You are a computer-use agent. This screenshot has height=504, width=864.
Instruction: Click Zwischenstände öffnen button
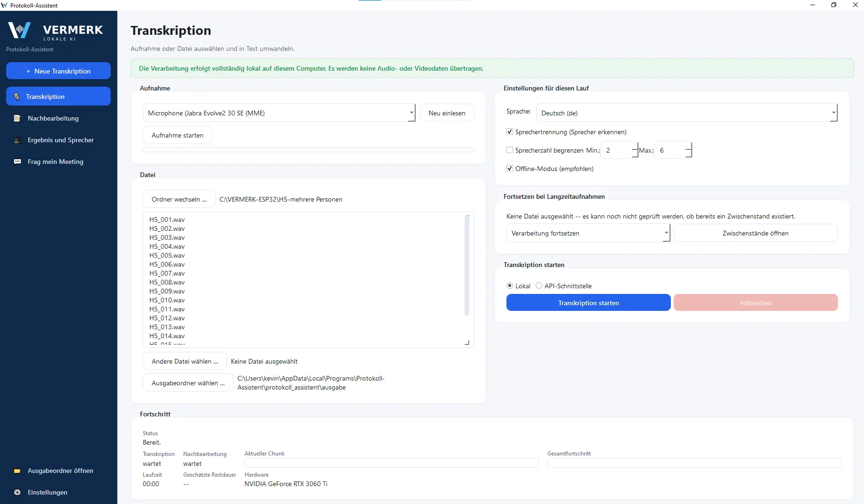(x=756, y=233)
